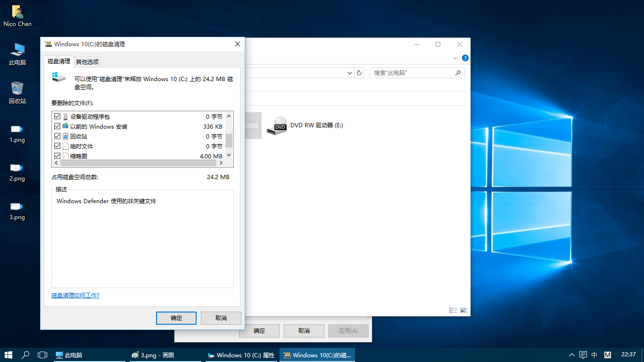Confirm Disk Cleanup with the 确定 button
The width and height of the screenshot is (644, 362).
point(176,318)
